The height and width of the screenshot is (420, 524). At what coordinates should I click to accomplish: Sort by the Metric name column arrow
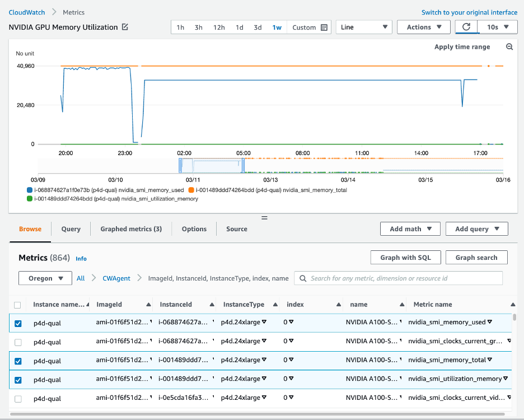tap(513, 304)
